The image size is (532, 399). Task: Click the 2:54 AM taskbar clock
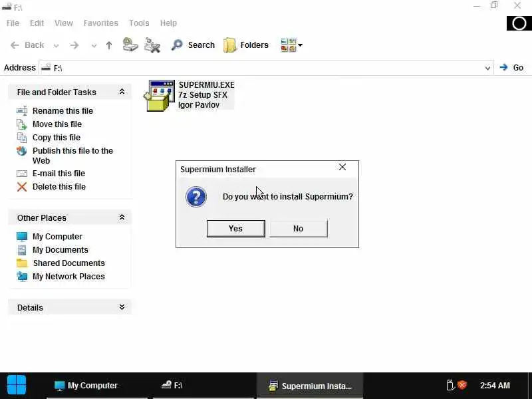pyautogui.click(x=495, y=386)
